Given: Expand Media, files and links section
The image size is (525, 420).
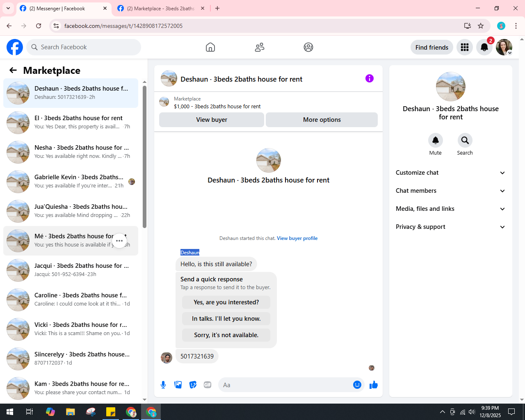Looking at the screenshot, I should pos(450,209).
